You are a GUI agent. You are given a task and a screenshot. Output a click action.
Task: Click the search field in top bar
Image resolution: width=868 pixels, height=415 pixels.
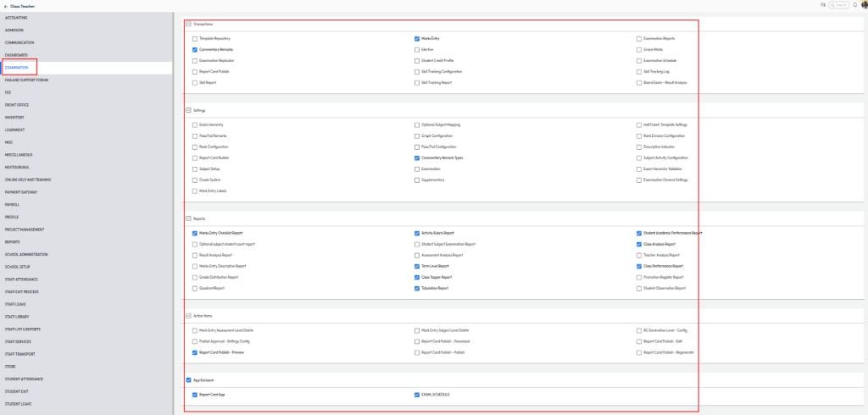[x=838, y=5]
